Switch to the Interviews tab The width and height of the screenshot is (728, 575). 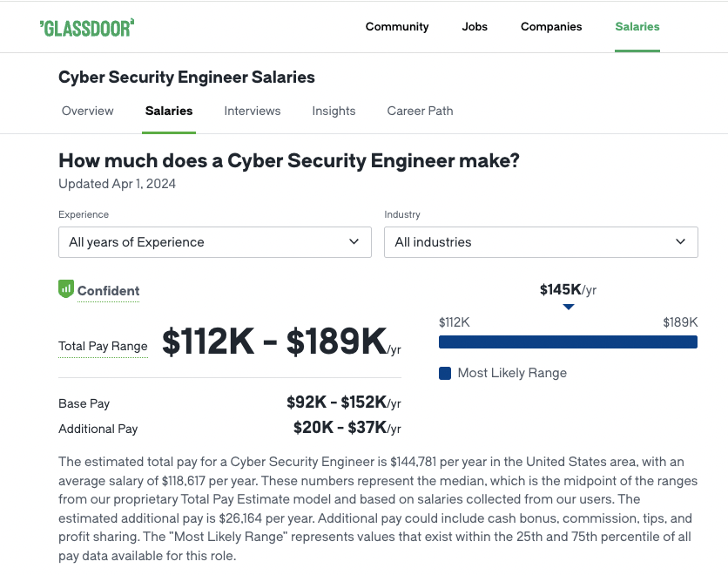point(253,111)
